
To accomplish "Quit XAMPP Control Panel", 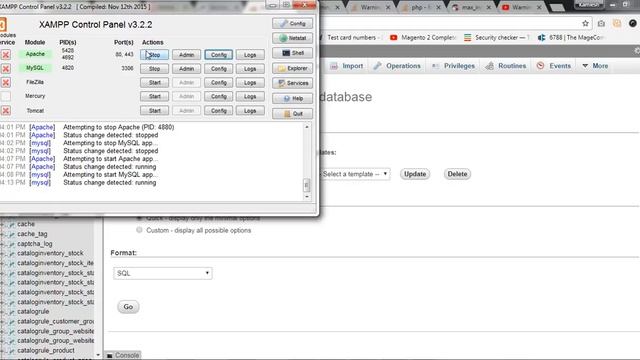I will [292, 113].
